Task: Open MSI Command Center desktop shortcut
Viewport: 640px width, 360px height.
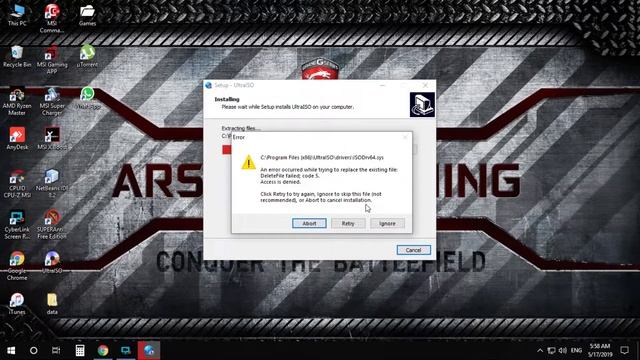Action: 52,18
